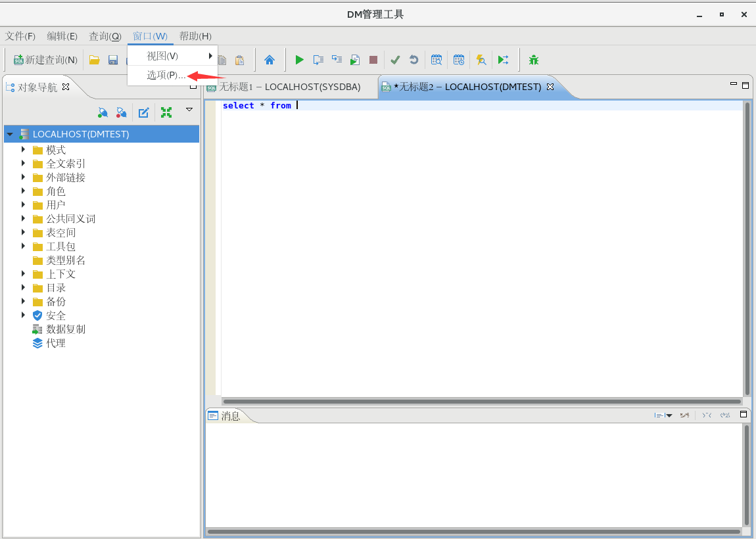Expand the 表空间 folder
The image size is (756, 539).
click(23, 233)
